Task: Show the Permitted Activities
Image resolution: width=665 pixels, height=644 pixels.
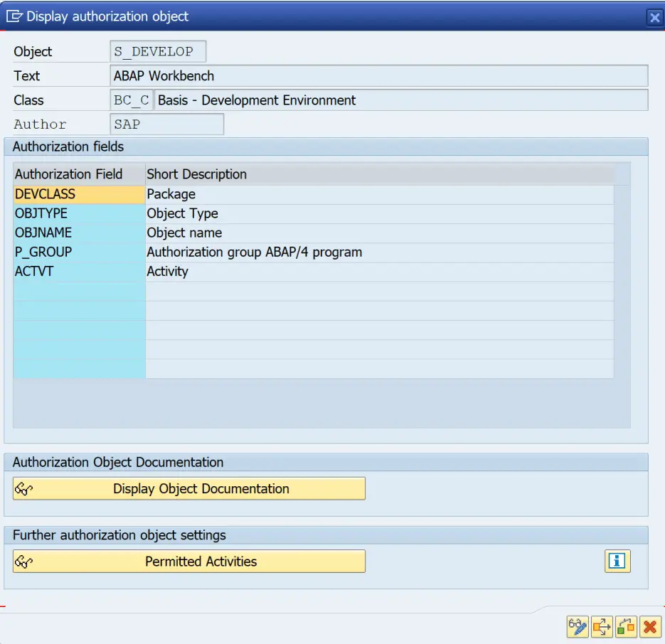Action: click(x=188, y=561)
